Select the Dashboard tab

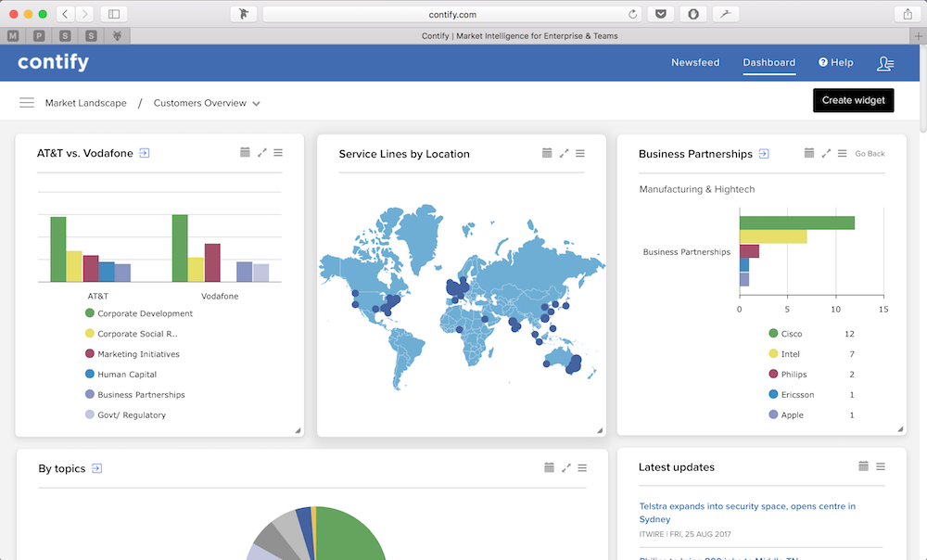[x=768, y=62]
